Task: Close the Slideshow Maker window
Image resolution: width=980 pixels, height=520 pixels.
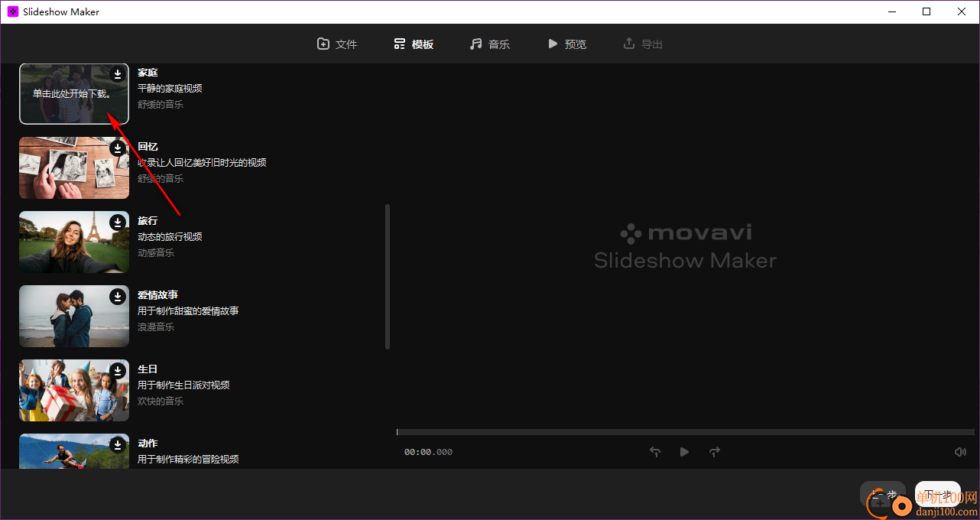Action: (x=962, y=12)
